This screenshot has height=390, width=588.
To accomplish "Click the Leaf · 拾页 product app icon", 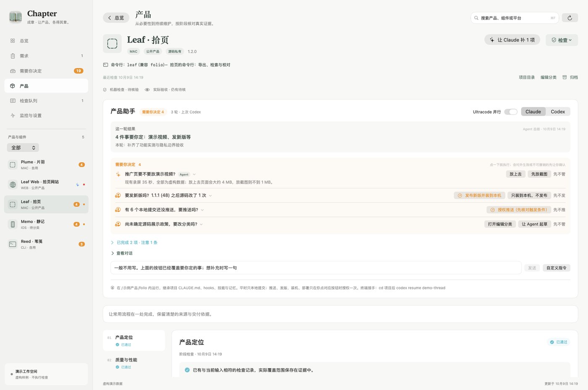I will coord(112,44).
